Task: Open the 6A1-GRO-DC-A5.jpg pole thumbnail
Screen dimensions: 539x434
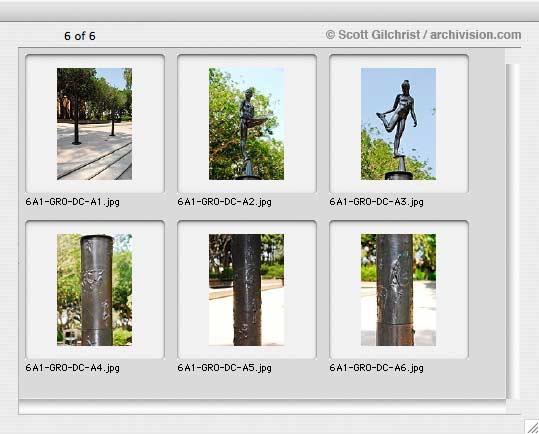Action: point(246,290)
